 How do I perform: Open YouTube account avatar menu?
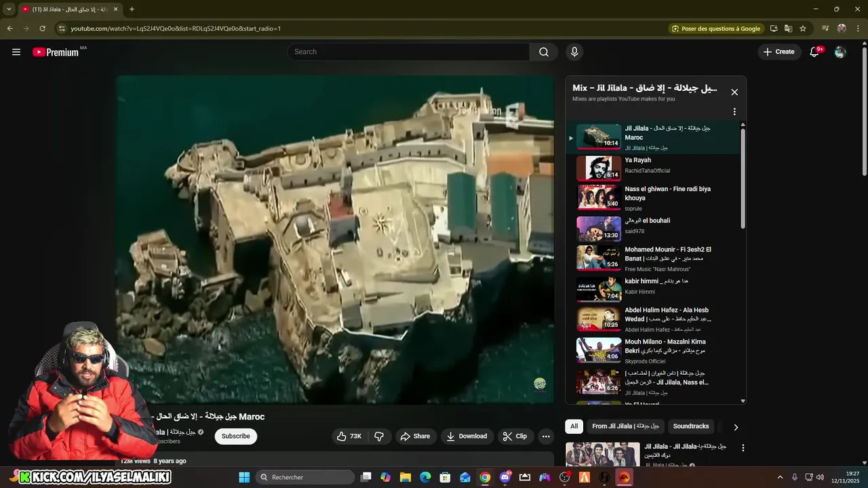[x=840, y=52]
